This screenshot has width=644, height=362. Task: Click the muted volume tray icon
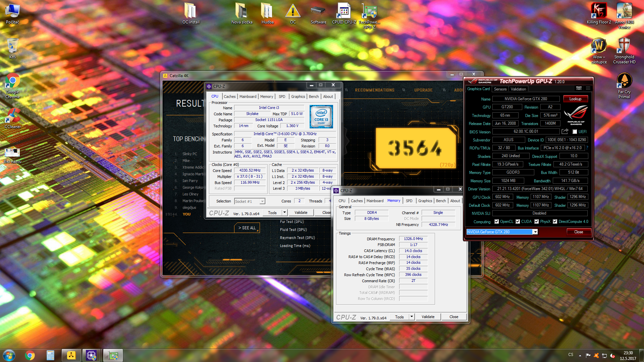[x=612, y=356]
